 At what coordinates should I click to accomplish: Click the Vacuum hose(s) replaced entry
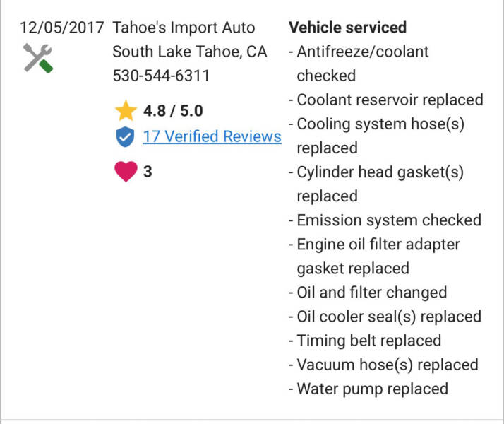[x=387, y=364]
